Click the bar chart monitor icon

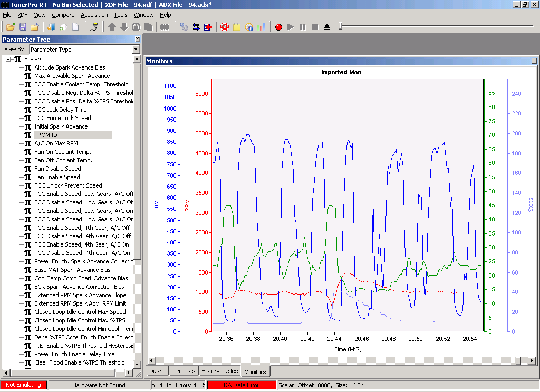(x=261, y=27)
